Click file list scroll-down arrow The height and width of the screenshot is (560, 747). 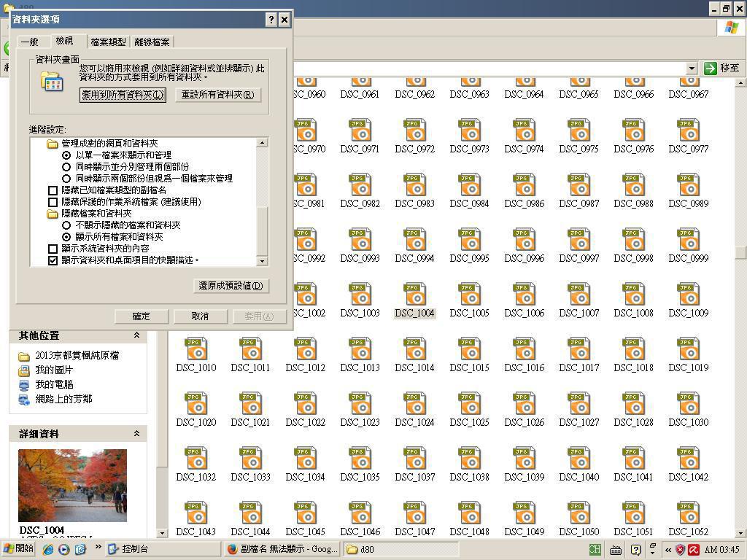(x=740, y=533)
